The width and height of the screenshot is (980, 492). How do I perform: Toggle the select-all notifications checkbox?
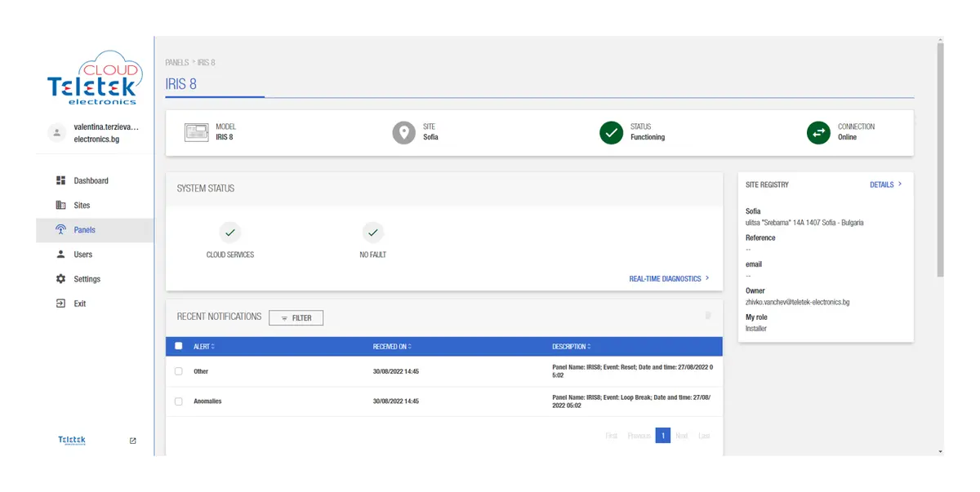(179, 346)
